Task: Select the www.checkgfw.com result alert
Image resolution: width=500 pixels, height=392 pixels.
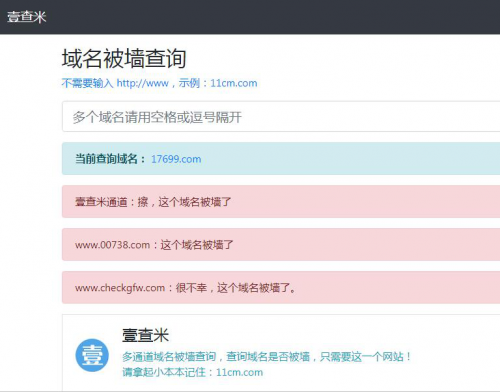Action: pyautogui.click(x=281, y=288)
